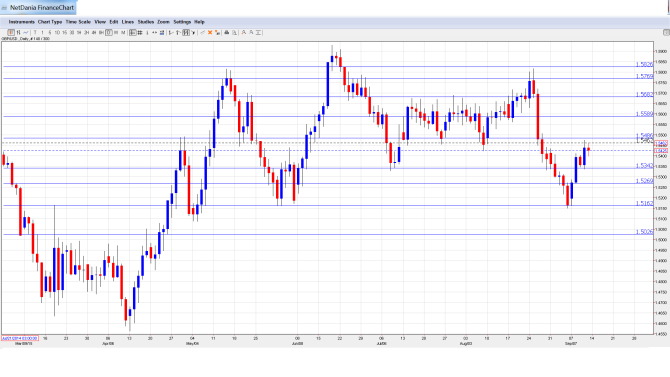Click the 1.5162 support level label
The height and width of the screenshot is (377, 670).
(644, 203)
